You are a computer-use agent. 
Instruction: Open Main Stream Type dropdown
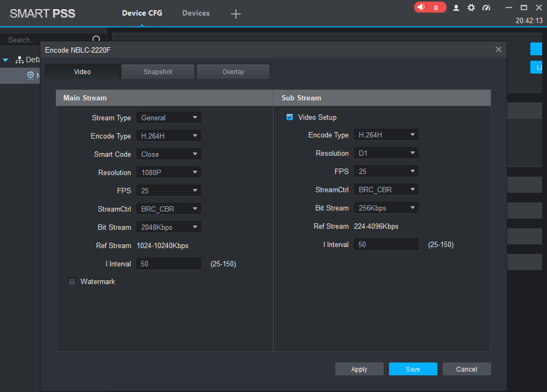click(x=169, y=118)
